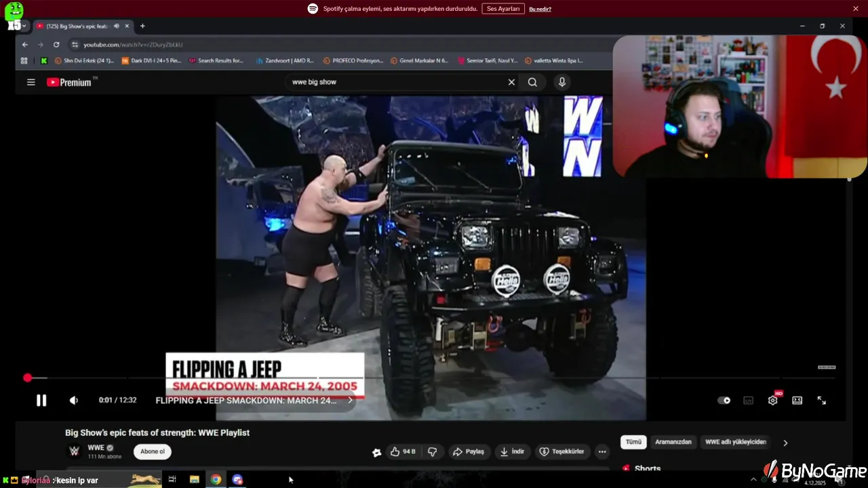The image size is (868, 488).
Task: Open 'Semior Tarifi, Nasıl Y' bookmark
Action: click(487, 60)
